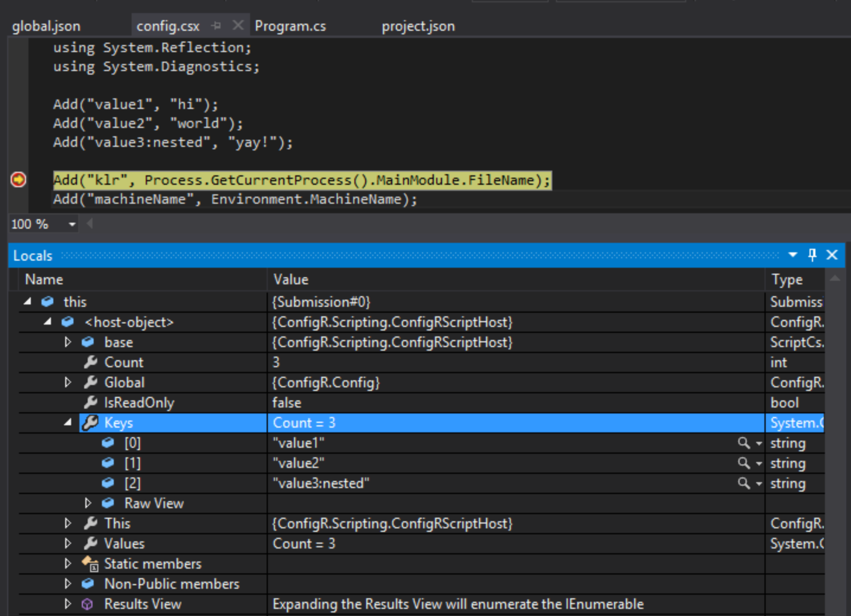Image resolution: width=851 pixels, height=616 pixels.
Task: Click the Add("value3:nested", "yay!") line
Action: pos(173,142)
